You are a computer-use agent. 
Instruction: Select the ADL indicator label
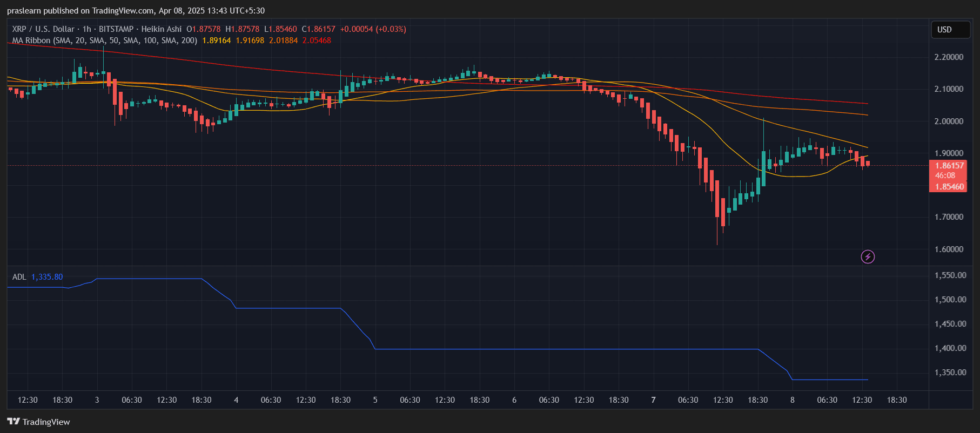(19, 277)
